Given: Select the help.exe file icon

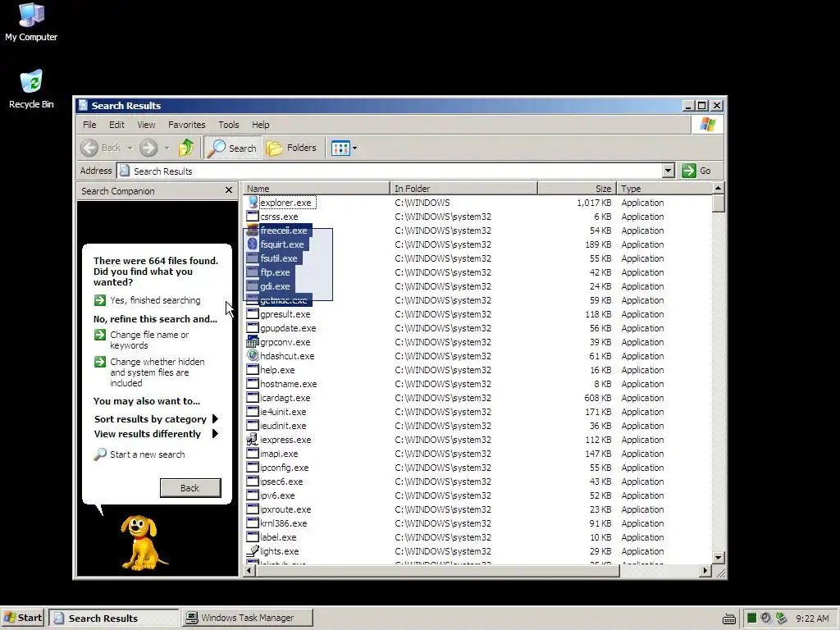Looking at the screenshot, I should [253, 370].
